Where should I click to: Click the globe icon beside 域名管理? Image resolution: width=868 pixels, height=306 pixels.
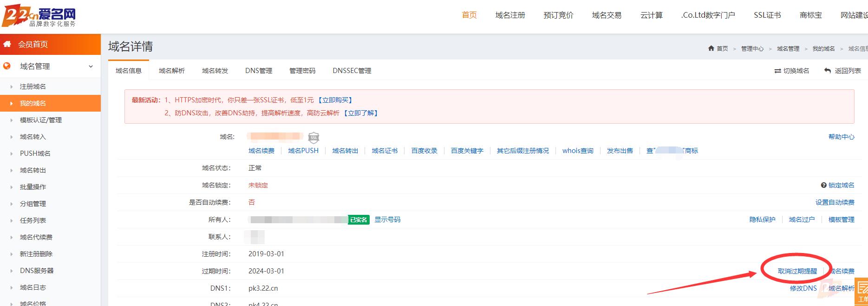click(x=7, y=66)
